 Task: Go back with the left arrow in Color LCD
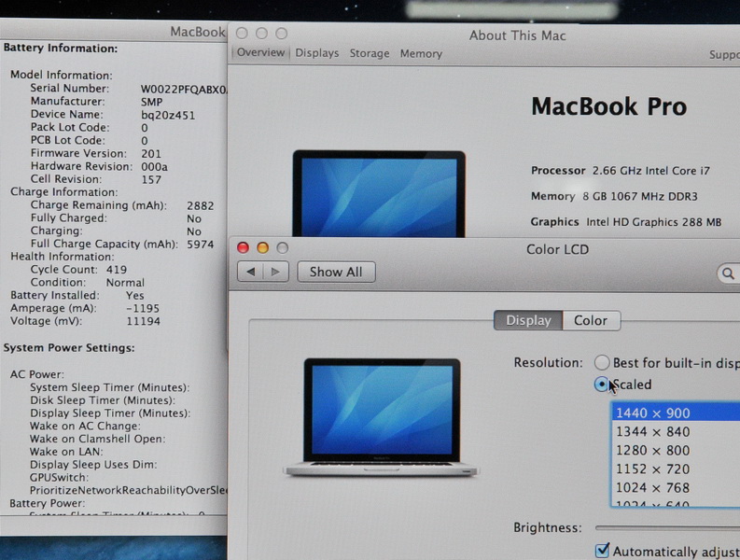pos(250,272)
